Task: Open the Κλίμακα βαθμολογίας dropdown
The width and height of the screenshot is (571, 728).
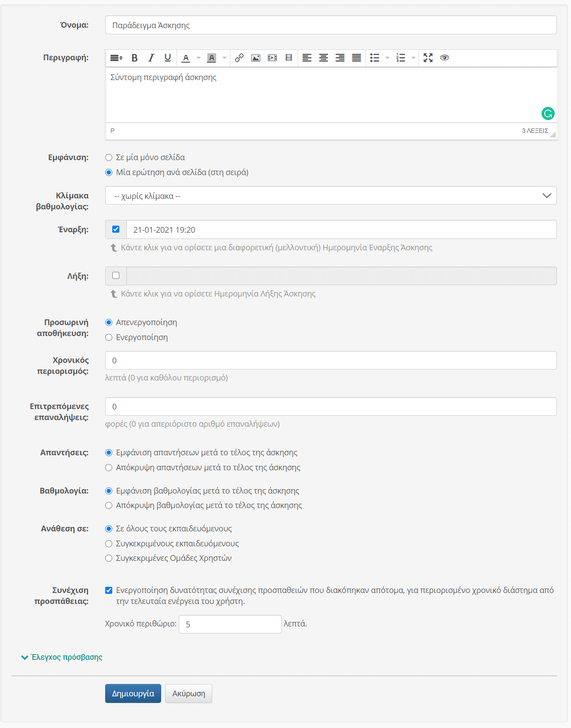Action: click(x=331, y=196)
